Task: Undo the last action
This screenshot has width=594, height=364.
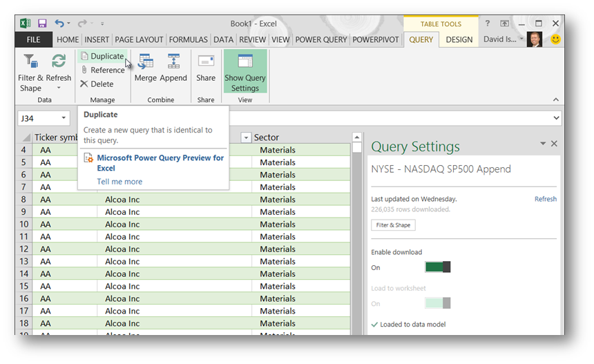Action: pyautogui.click(x=59, y=23)
